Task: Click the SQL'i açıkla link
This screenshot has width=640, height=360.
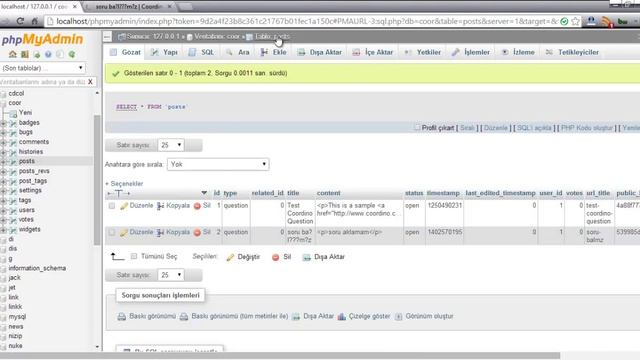Action: coord(534,128)
